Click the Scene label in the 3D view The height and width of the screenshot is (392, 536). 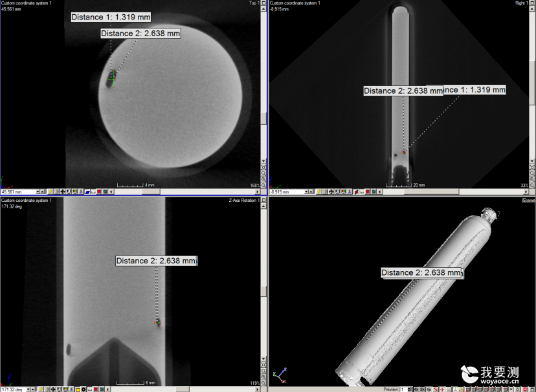point(528,201)
